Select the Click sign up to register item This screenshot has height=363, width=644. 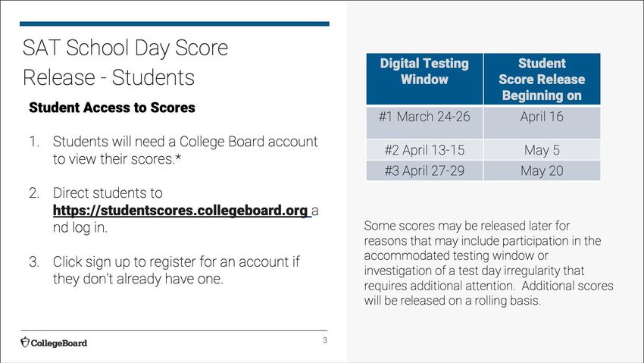[x=164, y=271]
